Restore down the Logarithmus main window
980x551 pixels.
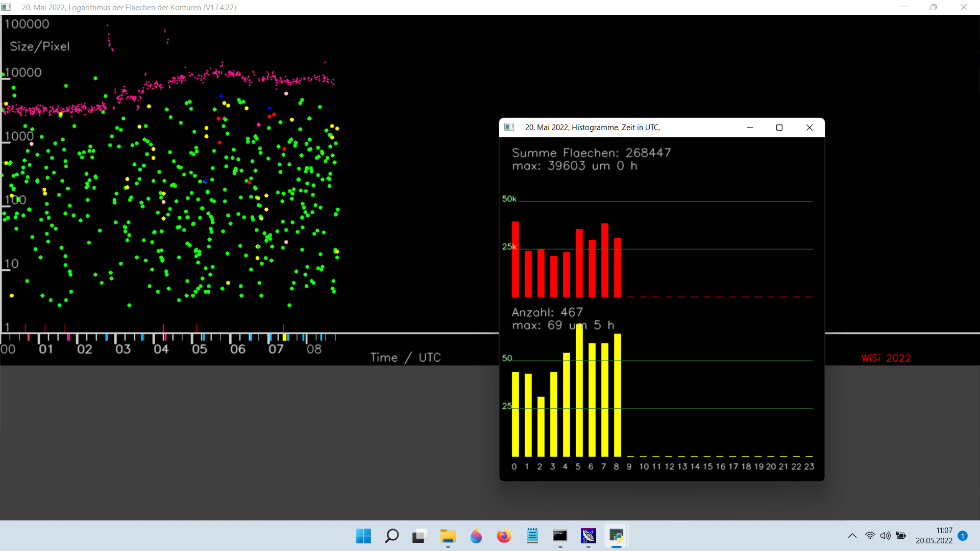(934, 7)
